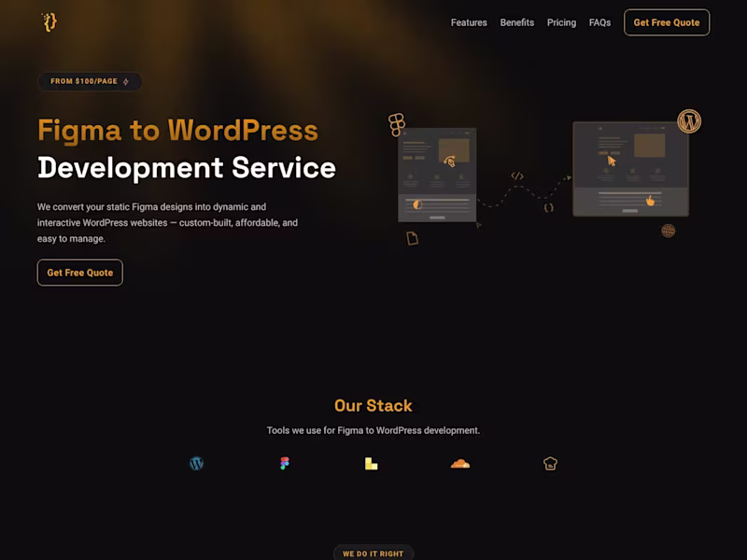The width and height of the screenshot is (747, 560).
Task: Click the pointing hand icon on WordPress mockup
Action: (650, 201)
